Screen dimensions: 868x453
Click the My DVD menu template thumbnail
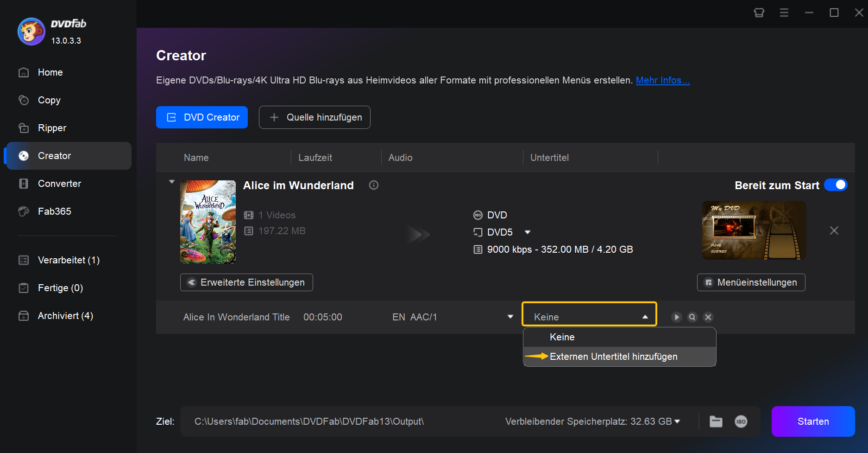pos(754,230)
